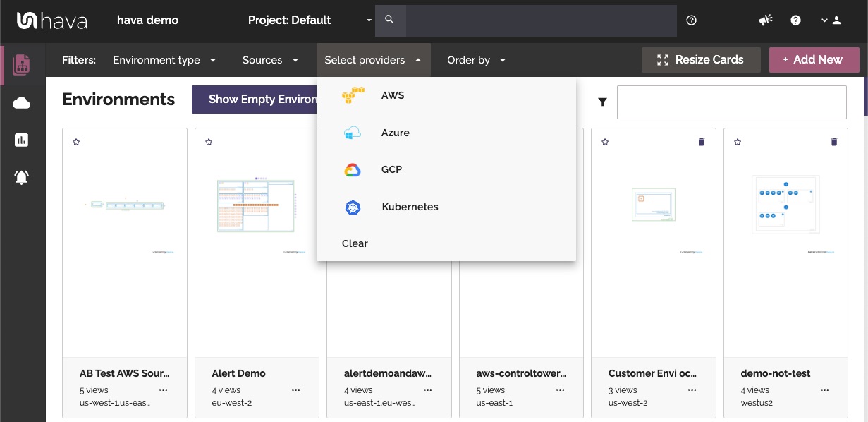Click the hava demo account name
The height and width of the screenshot is (422, 868).
tap(148, 20)
